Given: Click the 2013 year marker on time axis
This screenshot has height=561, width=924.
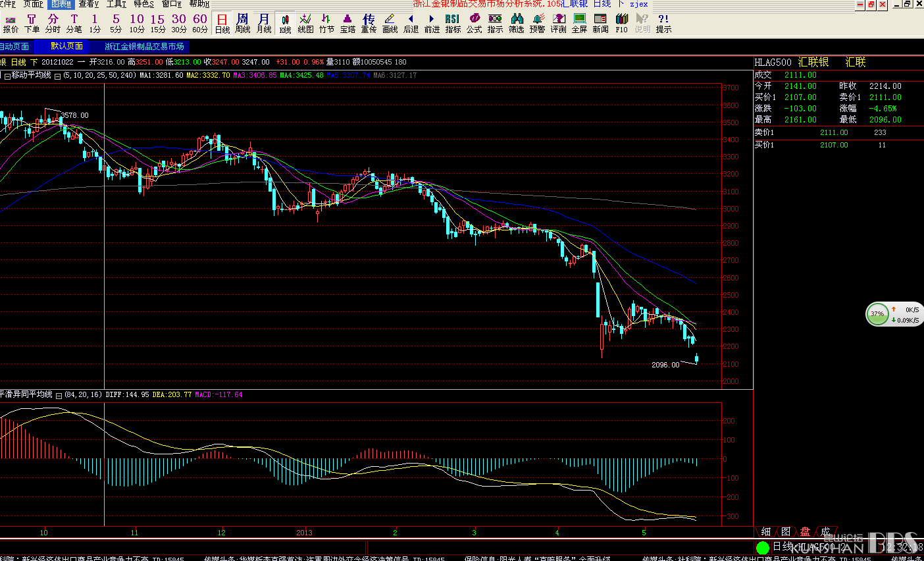Looking at the screenshot, I should pos(304,532).
